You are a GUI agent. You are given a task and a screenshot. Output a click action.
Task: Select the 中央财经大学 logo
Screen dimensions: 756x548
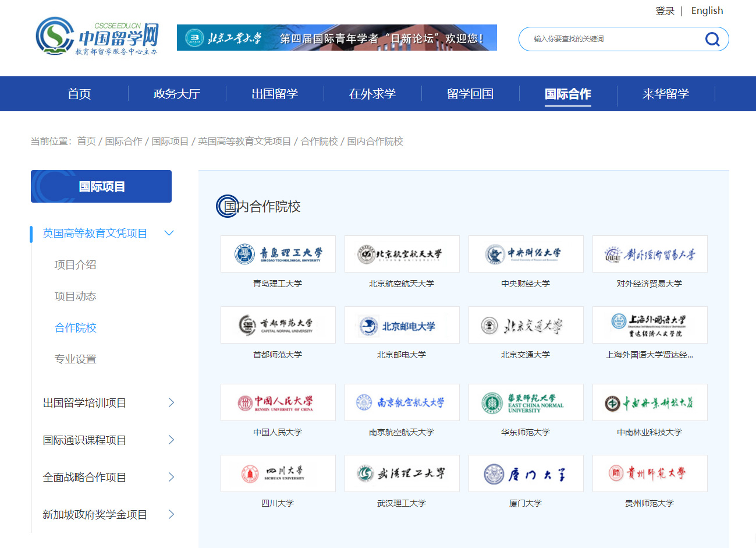pyautogui.click(x=526, y=254)
